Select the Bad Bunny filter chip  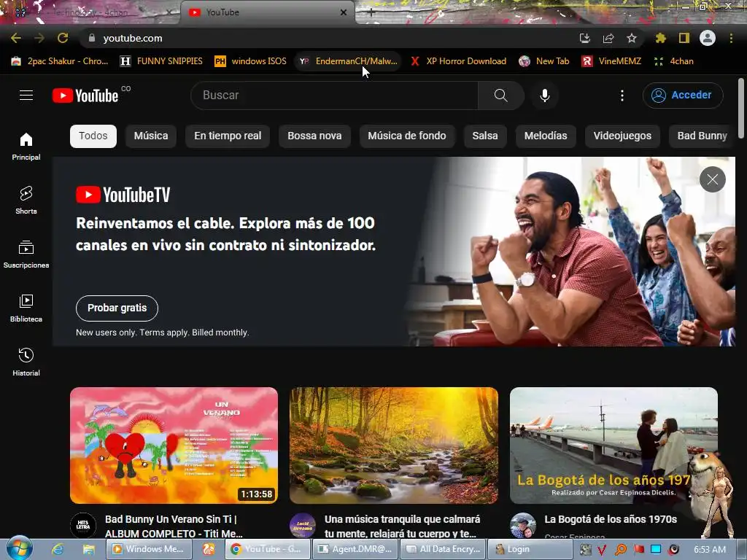tap(702, 136)
